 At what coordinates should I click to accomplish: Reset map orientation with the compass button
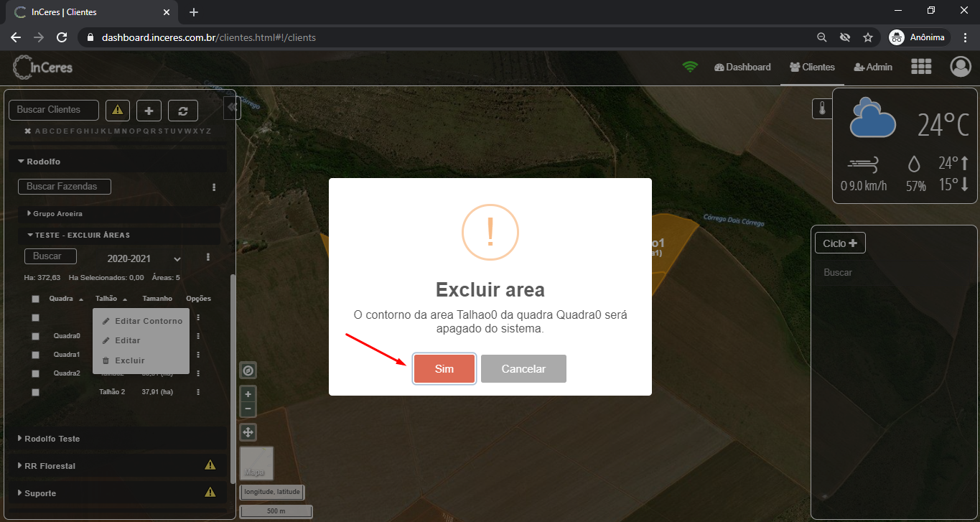pos(248,370)
